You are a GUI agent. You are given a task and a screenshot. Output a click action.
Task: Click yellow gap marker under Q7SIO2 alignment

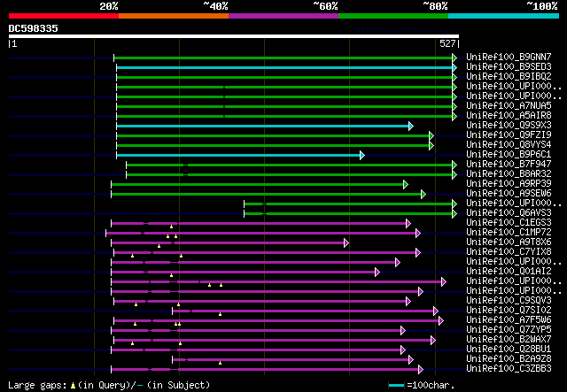[x=221, y=314]
